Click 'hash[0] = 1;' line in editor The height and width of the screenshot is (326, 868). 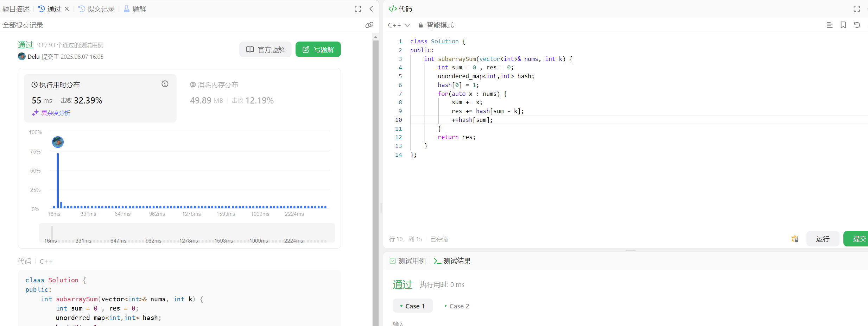click(458, 85)
